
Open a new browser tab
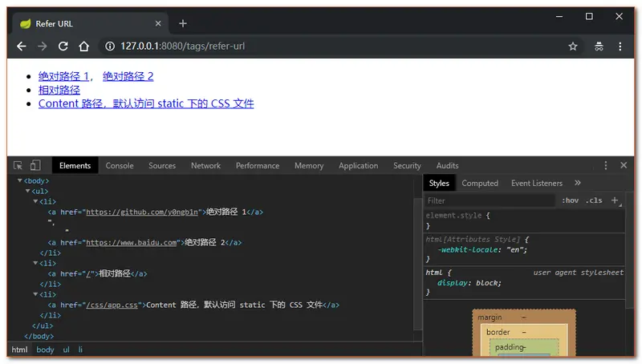tap(183, 23)
